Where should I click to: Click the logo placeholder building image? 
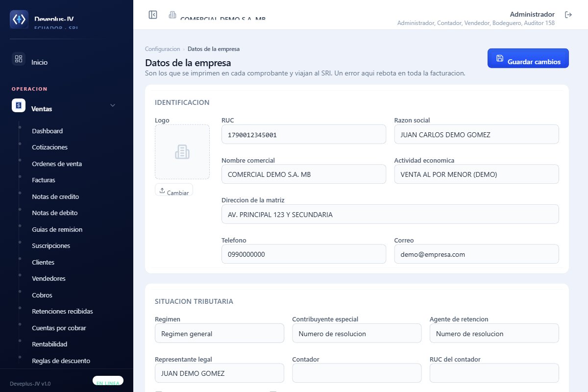(182, 152)
